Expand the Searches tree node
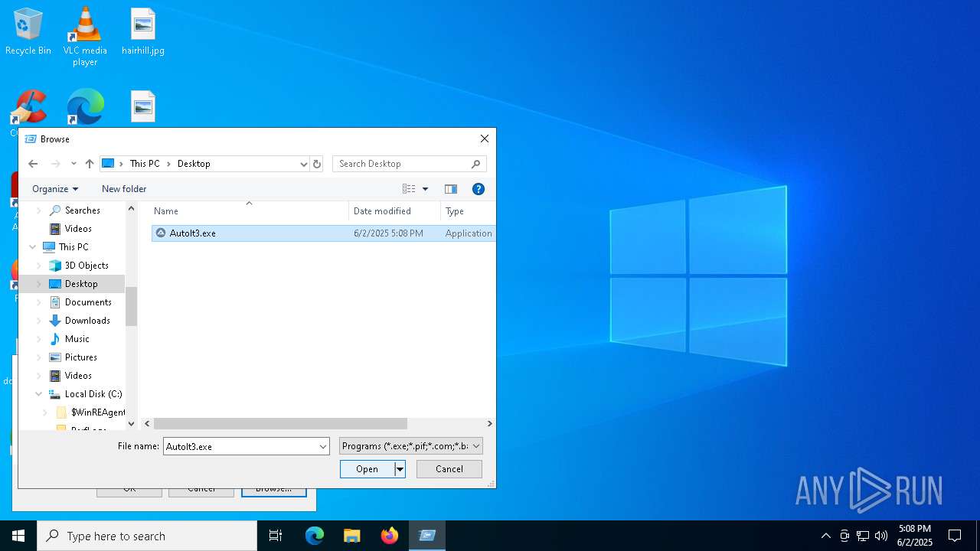980x551 pixels. point(38,210)
